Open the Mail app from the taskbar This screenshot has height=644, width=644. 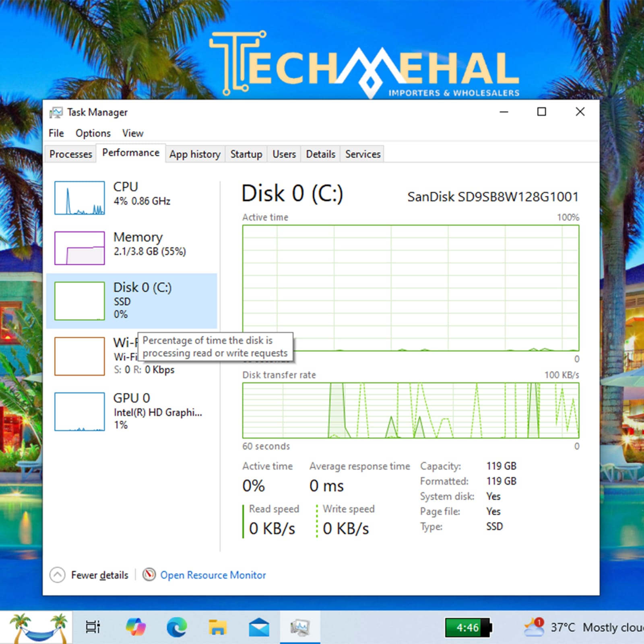point(259,627)
